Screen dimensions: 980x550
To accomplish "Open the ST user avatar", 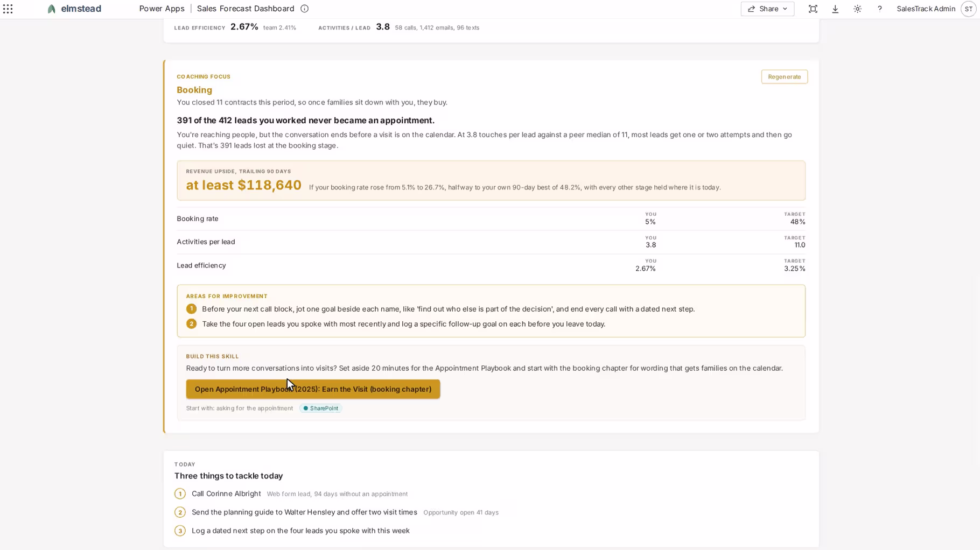I will 968,9.
